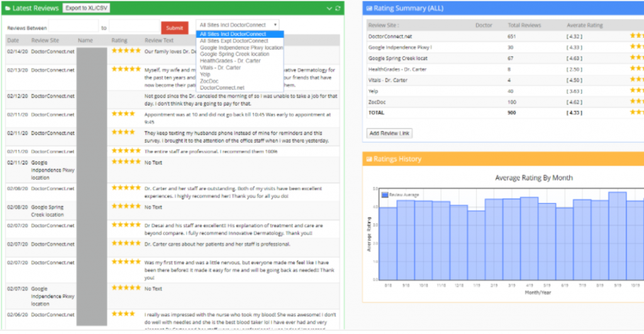
Task: Click the Averate Rating column header
Action: click(x=585, y=25)
